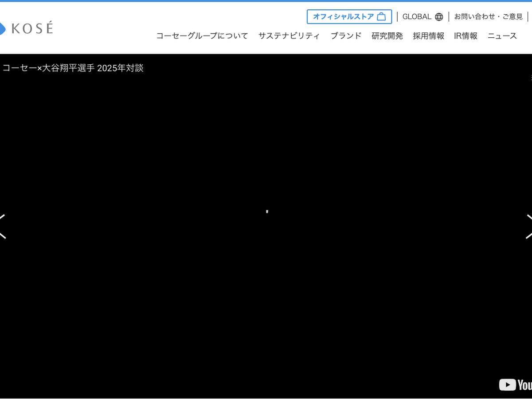Click the center of the video player
Screen dimensions: 532x399
(266, 226)
